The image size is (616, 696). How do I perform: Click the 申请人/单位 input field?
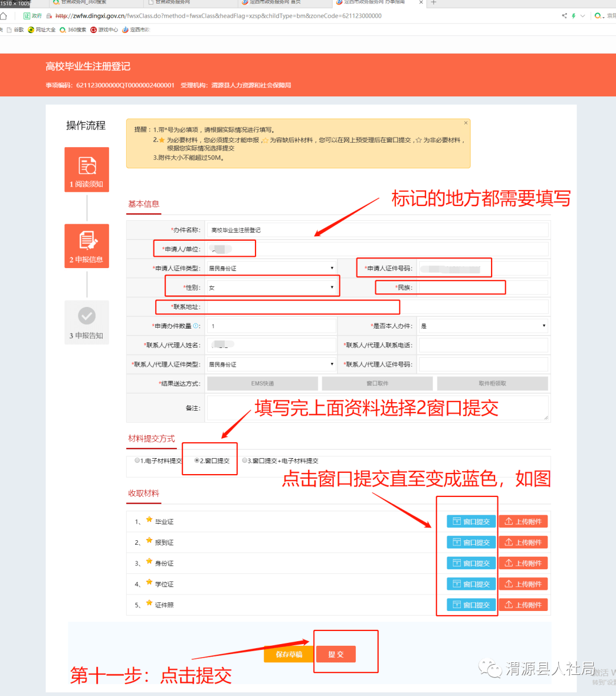coord(377,249)
